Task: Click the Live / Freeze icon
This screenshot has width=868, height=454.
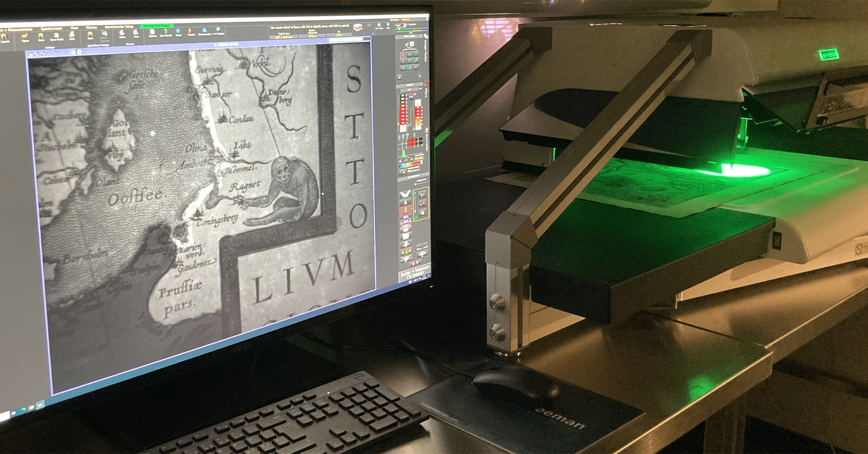Action: 379,26
